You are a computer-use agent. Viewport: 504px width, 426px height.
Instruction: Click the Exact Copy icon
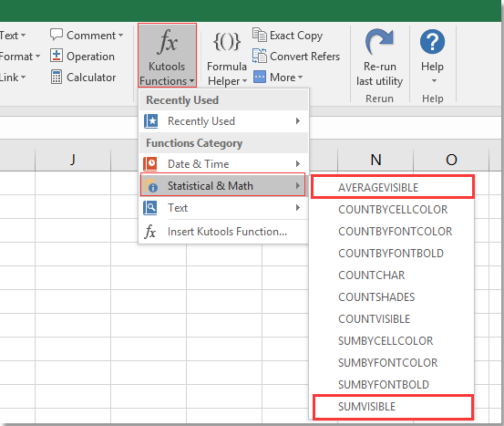coord(260,35)
